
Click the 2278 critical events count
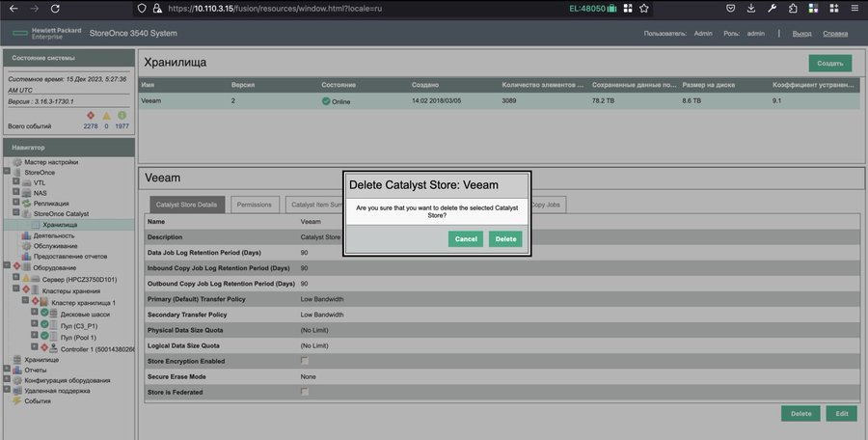click(91, 126)
